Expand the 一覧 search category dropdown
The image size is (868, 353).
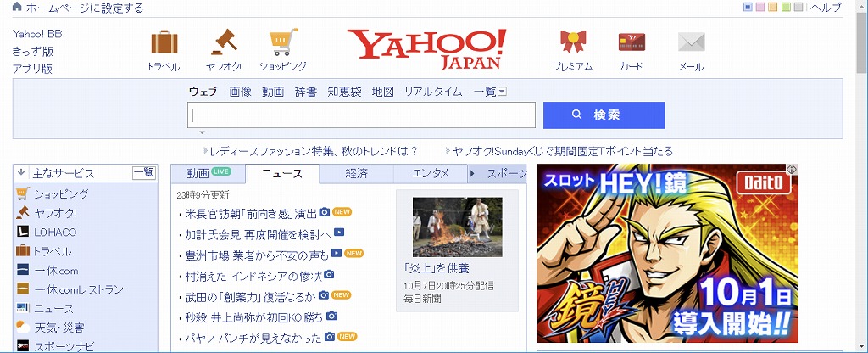502,92
